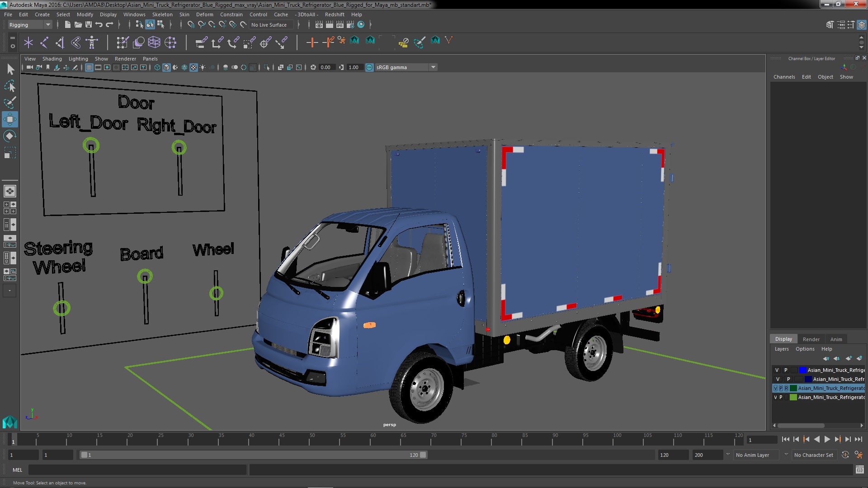This screenshot has height=488, width=868.
Task: Click Go to Start of playback range
Action: pyautogui.click(x=785, y=439)
